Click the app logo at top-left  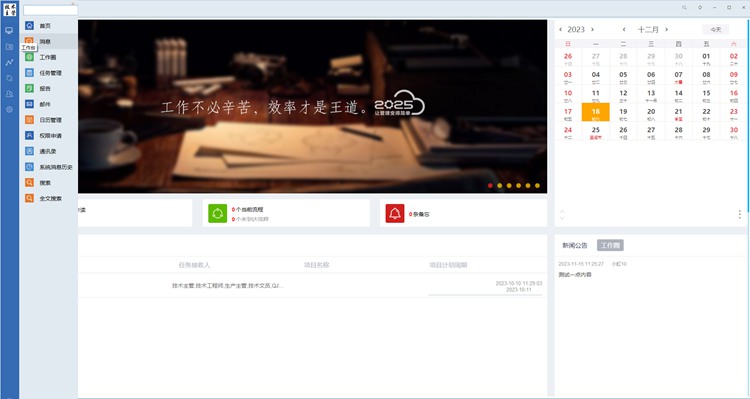(9, 9)
